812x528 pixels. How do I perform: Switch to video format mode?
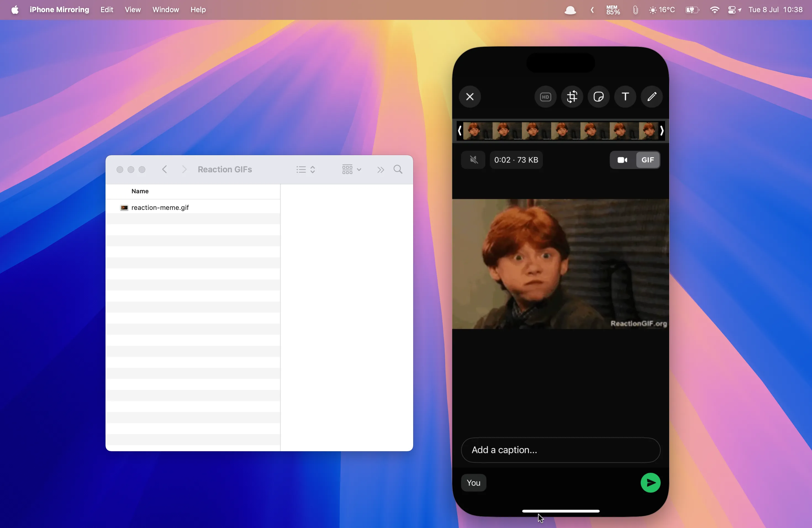[622, 160]
